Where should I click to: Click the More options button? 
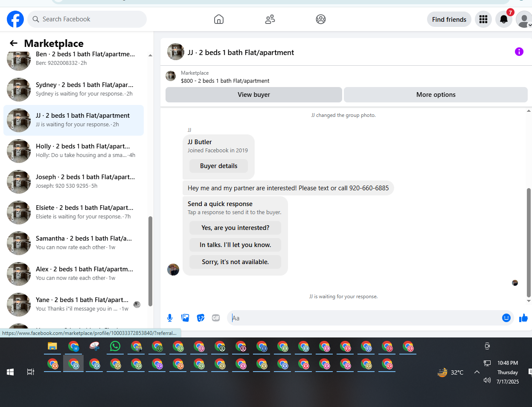[436, 95]
